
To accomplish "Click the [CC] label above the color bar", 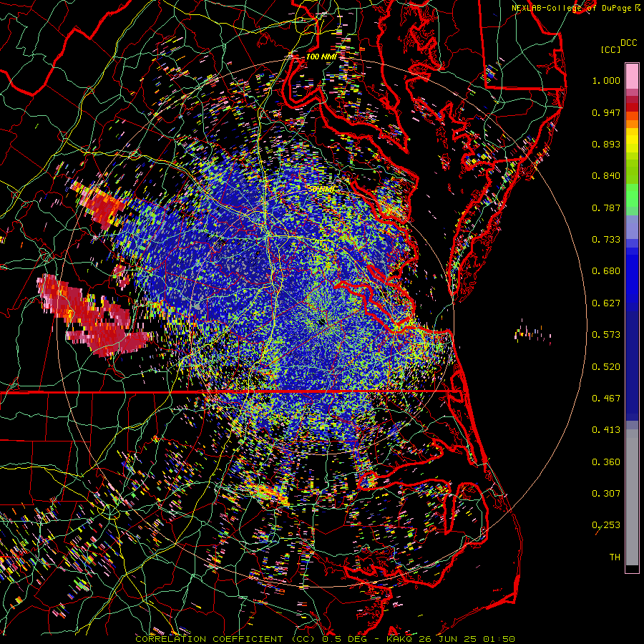I will [610, 49].
